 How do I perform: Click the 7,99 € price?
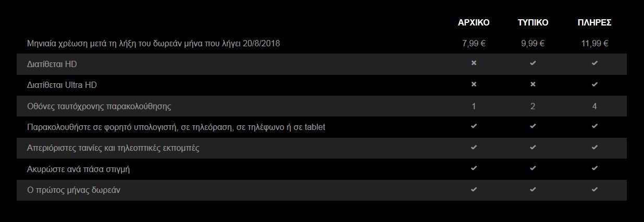point(474,44)
